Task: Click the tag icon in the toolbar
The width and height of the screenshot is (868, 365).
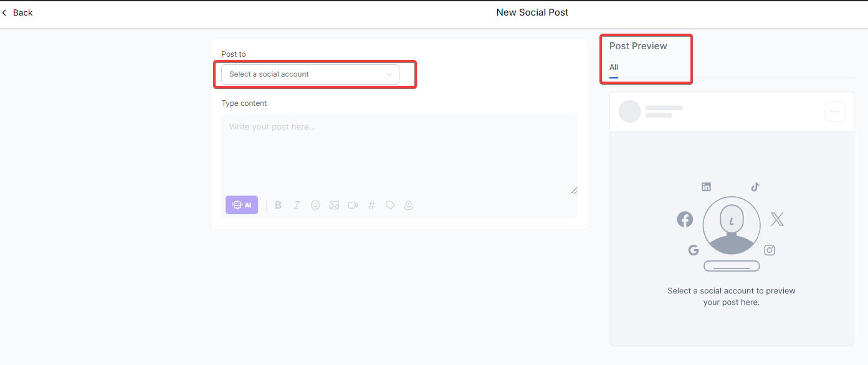Action: (x=390, y=205)
